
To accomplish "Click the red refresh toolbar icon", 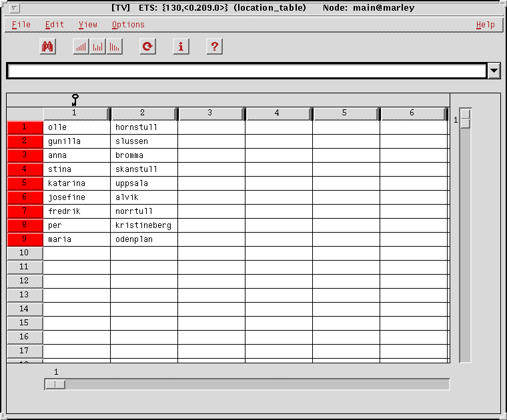I will pyautogui.click(x=148, y=47).
